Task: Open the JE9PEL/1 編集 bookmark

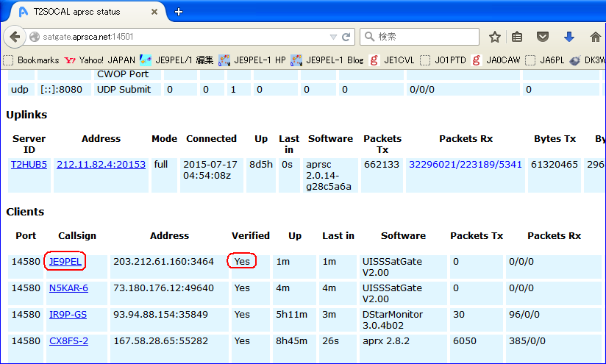Action: point(177,60)
